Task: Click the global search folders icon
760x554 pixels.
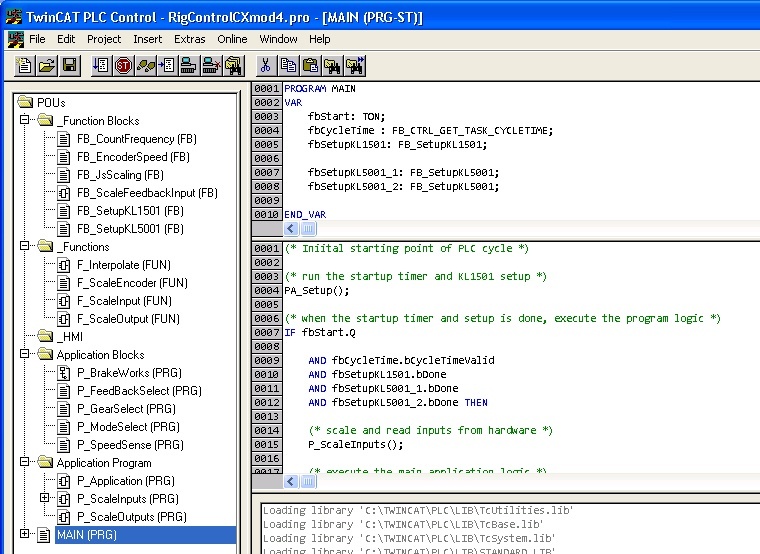Action: 233,65
